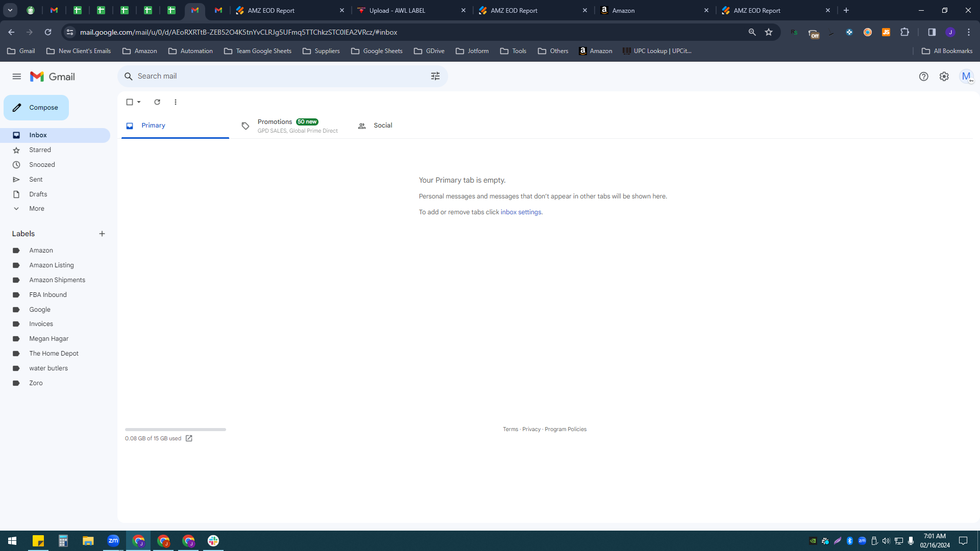Open All Bookmarks folder
Viewport: 980px width, 551px height.
point(947,51)
